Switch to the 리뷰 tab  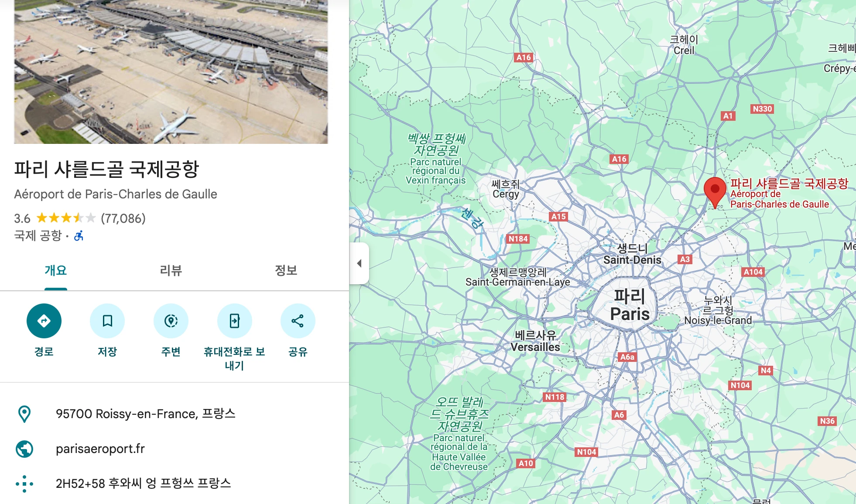(x=171, y=270)
